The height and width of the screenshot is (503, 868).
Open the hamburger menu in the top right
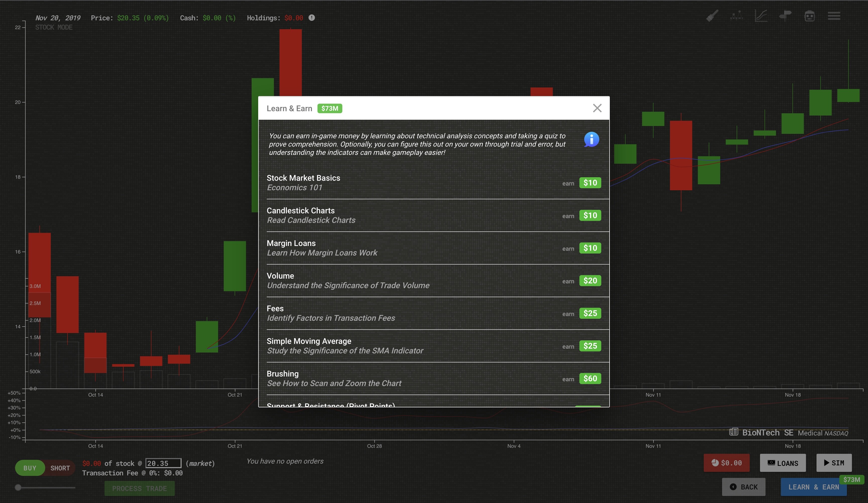coord(834,16)
